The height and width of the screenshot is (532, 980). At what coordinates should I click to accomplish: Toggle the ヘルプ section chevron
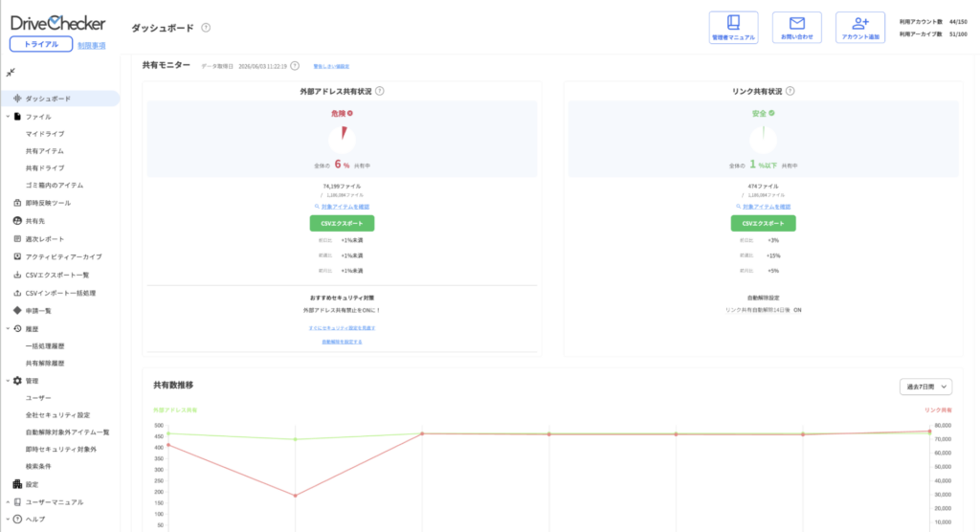8,519
